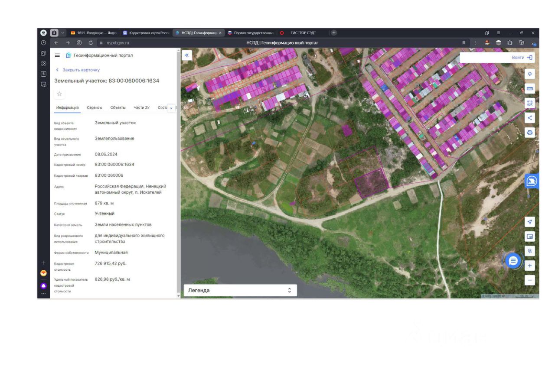Add land plot to favorites star
Screen dimensions: 555x392
coord(59,94)
